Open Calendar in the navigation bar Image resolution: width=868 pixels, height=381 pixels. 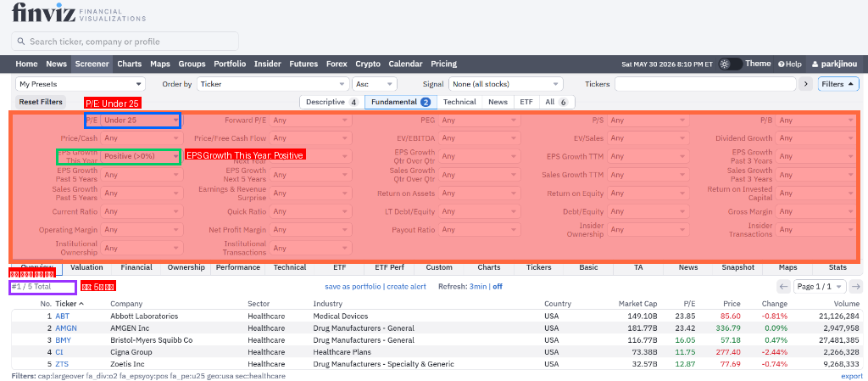[x=405, y=64]
